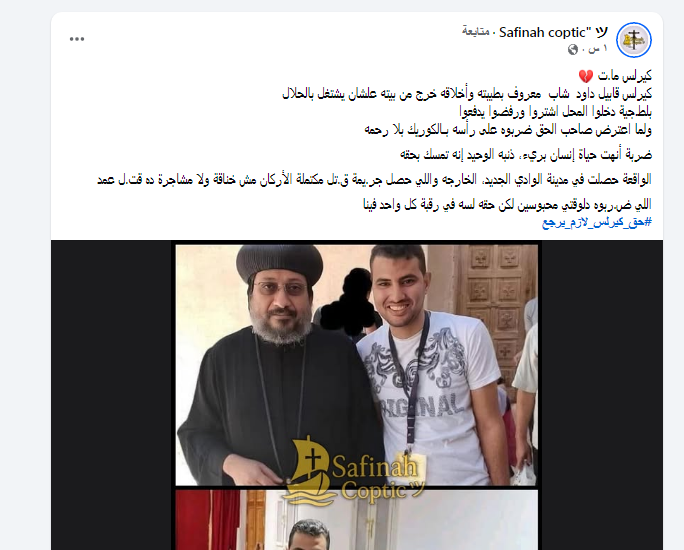684x550 pixels.
Task: Open the Safinah coptic page name link
Action: pos(553,32)
